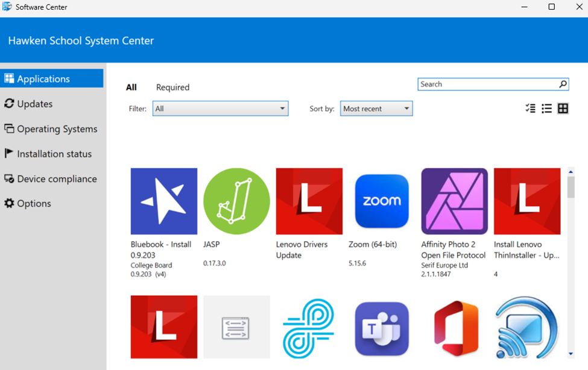Click the Install Lenovo ThinInstaller icon
This screenshot has height=370, width=588.
(526, 201)
